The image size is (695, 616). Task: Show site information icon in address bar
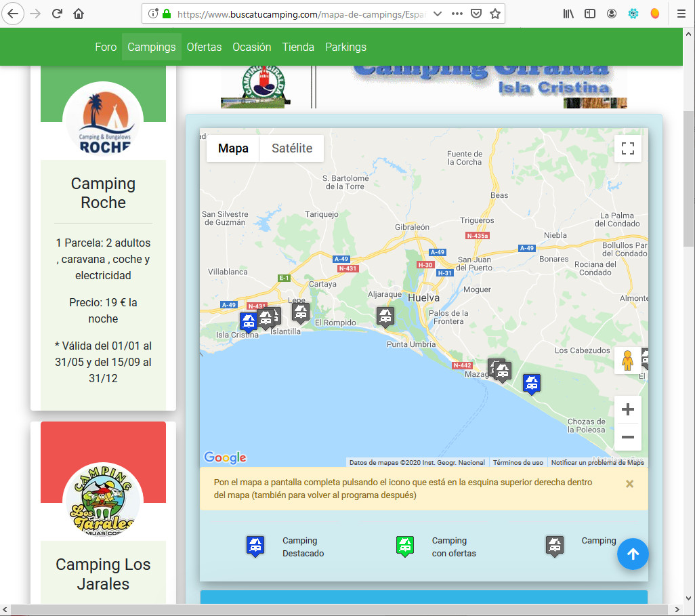coord(153,14)
